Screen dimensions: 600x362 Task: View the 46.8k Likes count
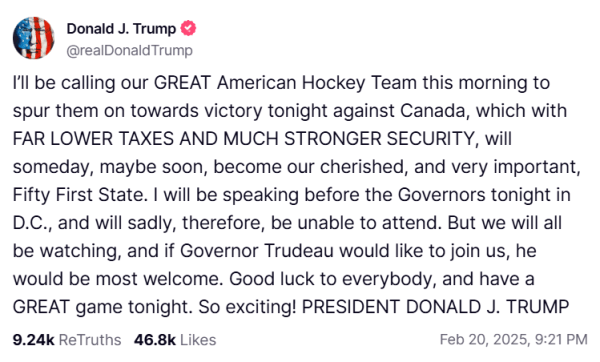[x=155, y=339]
